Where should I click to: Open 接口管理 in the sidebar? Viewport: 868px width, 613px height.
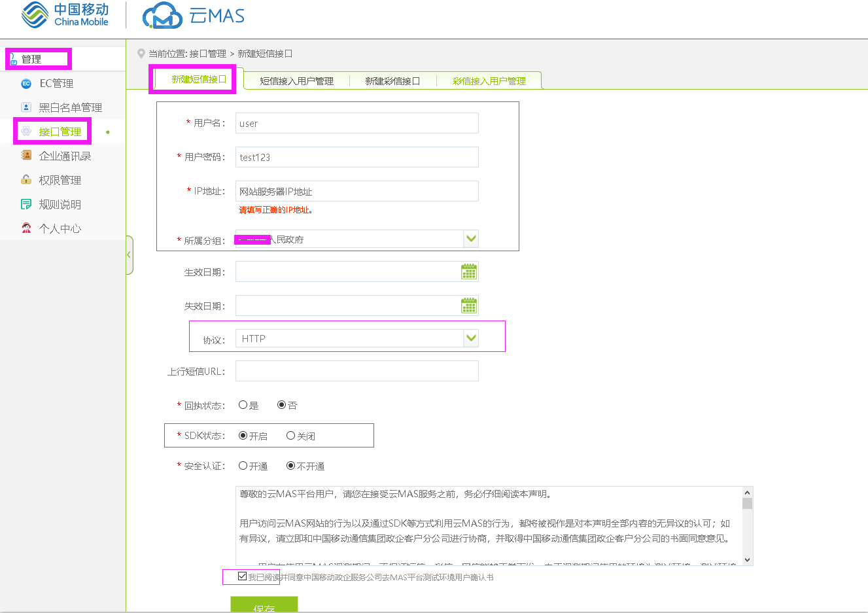pos(60,132)
